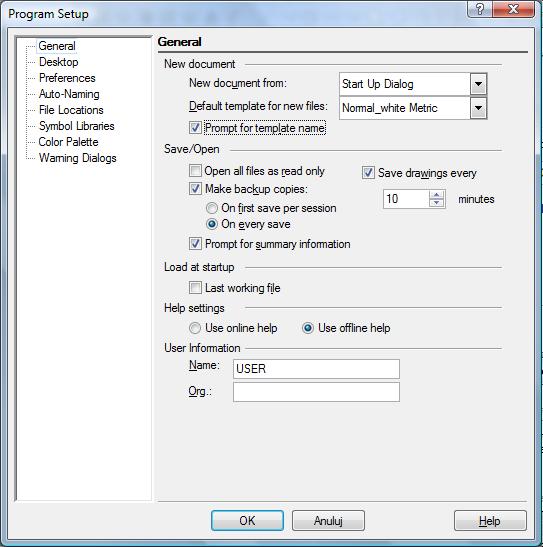
Task: Select Preferences in the settings tree
Action: [67, 78]
